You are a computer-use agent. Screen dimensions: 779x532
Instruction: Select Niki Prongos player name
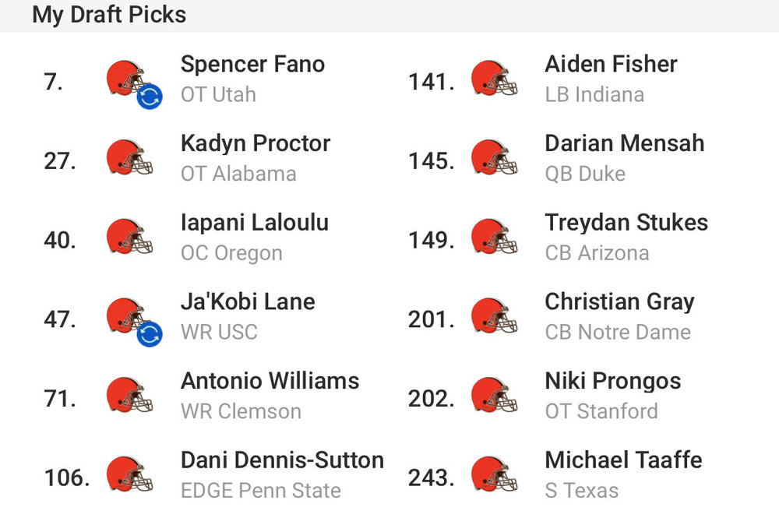pyautogui.click(x=612, y=382)
